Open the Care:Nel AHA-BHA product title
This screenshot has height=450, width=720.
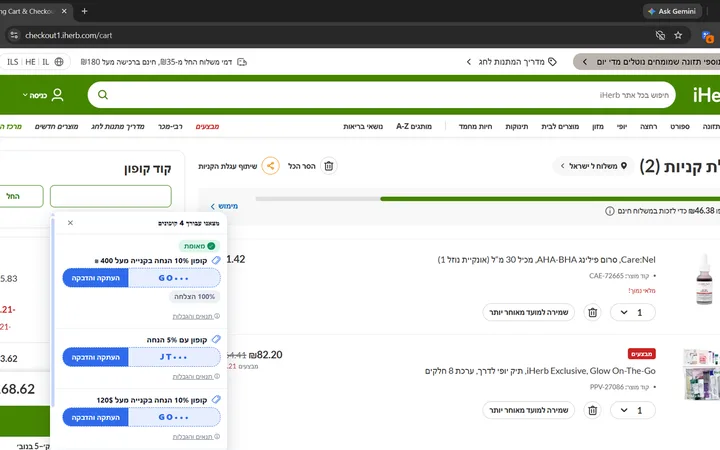click(546, 260)
